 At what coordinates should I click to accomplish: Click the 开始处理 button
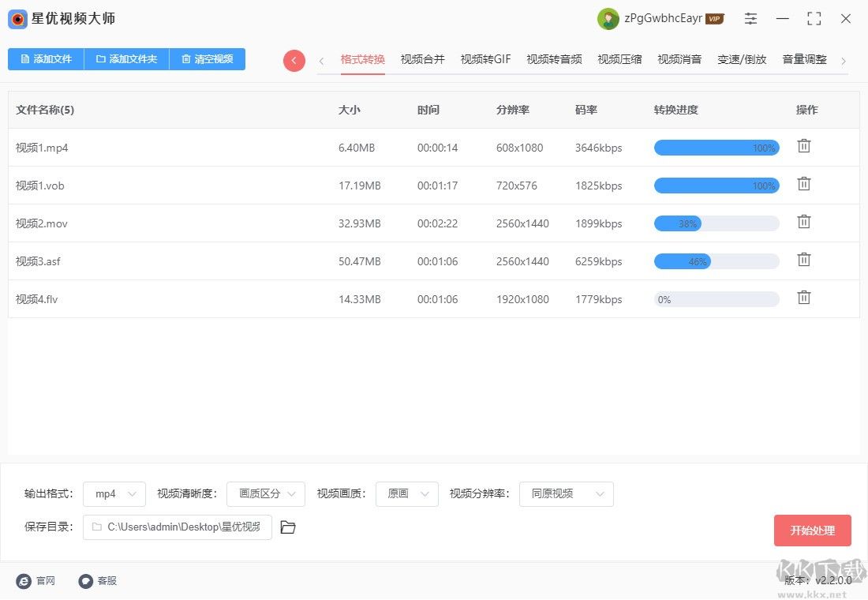812,530
